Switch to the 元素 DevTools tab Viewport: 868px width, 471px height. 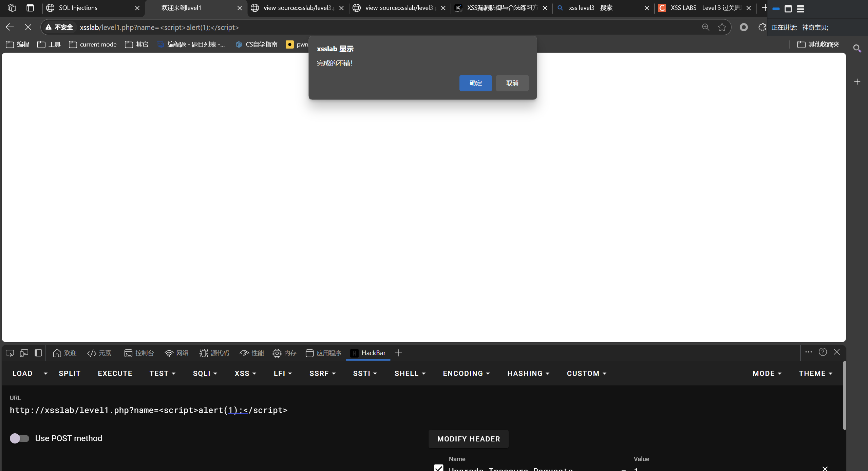(99, 353)
